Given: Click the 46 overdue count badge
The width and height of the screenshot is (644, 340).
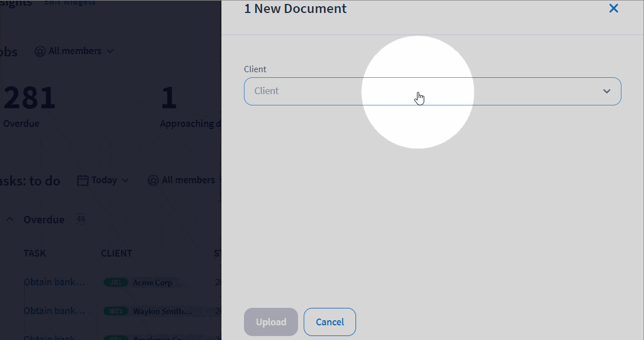Looking at the screenshot, I should [x=81, y=219].
